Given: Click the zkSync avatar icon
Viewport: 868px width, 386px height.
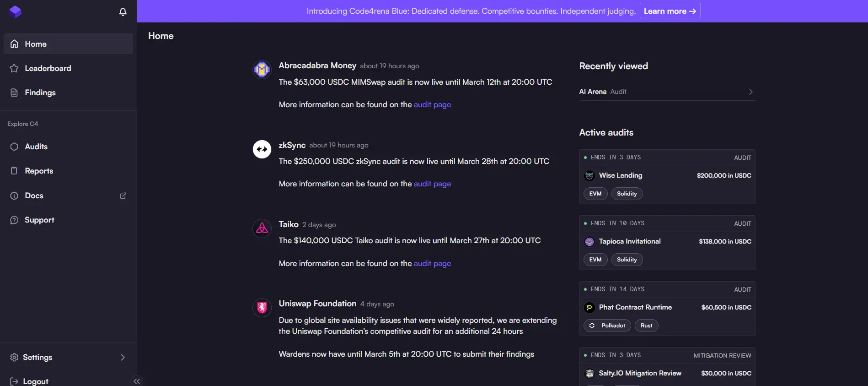Looking at the screenshot, I should point(262,149).
